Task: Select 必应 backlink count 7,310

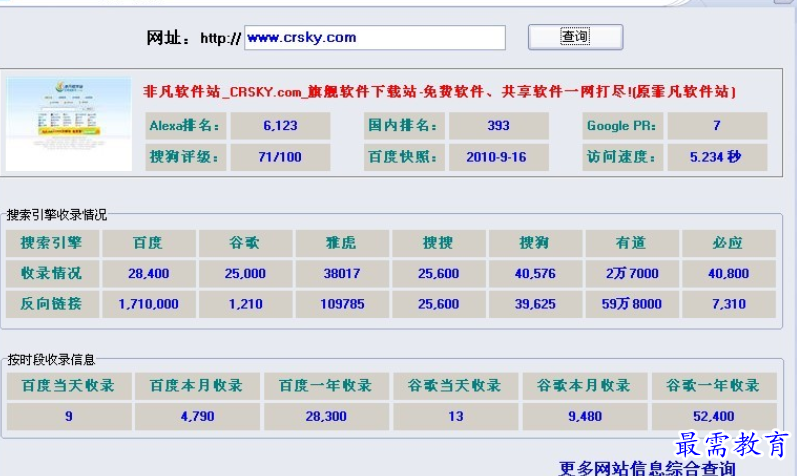Action: [728, 304]
